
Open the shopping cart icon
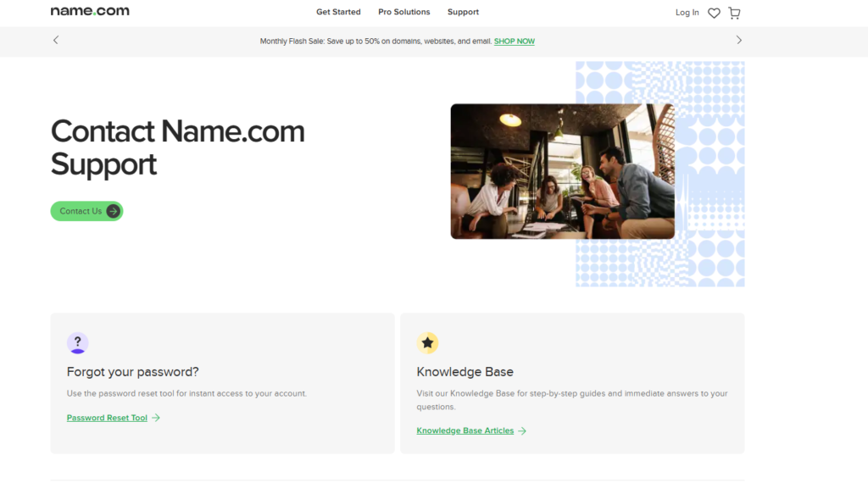[x=735, y=13]
